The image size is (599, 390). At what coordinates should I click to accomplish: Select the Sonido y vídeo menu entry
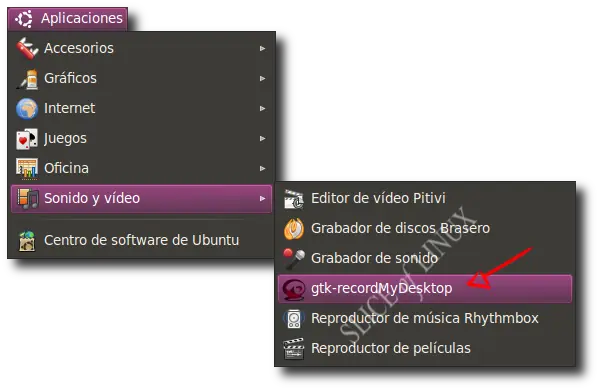click(141, 199)
